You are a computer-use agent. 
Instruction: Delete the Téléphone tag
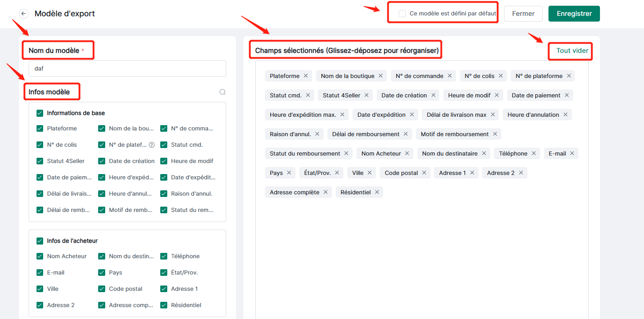point(534,153)
